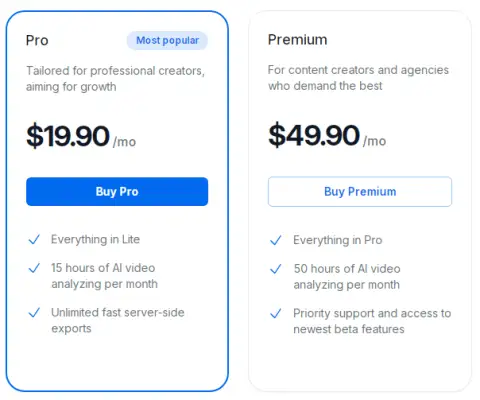Click checkmark beside Unlimited fast server-side exports
Image resolution: width=480 pixels, height=400 pixels.
pyautogui.click(x=34, y=313)
